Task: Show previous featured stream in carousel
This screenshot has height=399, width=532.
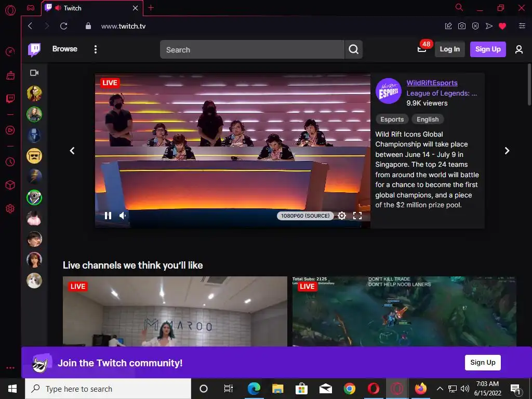Action: [x=72, y=151]
